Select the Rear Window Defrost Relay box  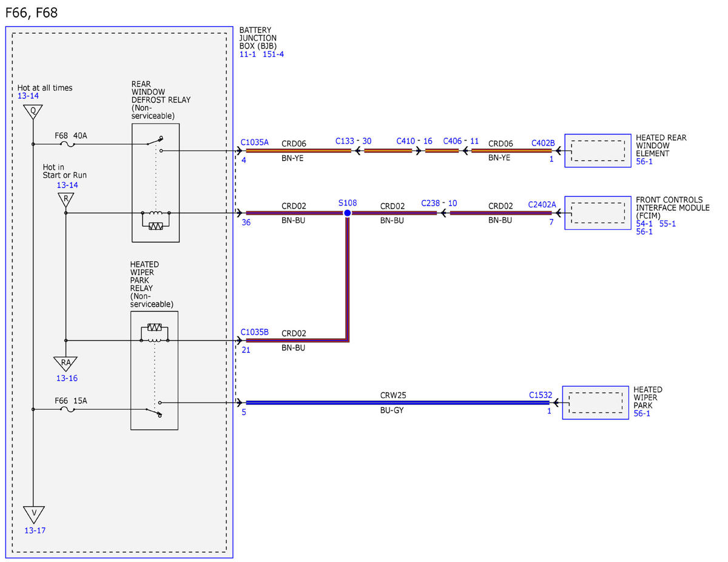(x=155, y=182)
